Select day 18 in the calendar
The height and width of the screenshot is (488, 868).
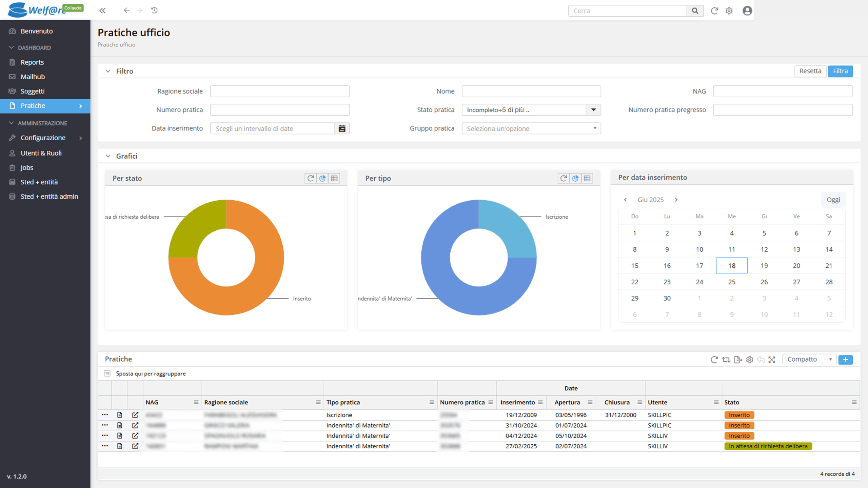pyautogui.click(x=732, y=265)
